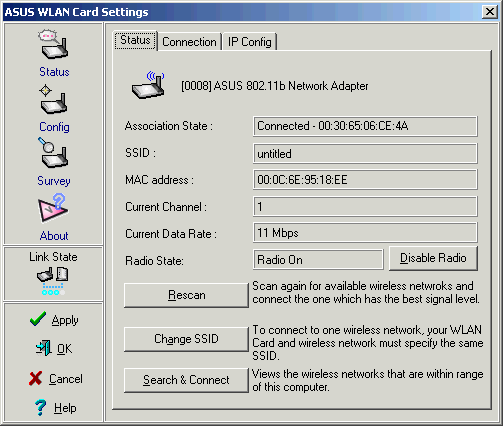Select the Status tab
503x426 pixels.
pyautogui.click(x=135, y=40)
